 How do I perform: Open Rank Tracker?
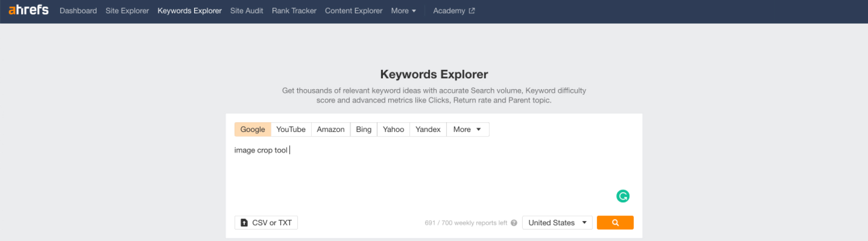[294, 11]
